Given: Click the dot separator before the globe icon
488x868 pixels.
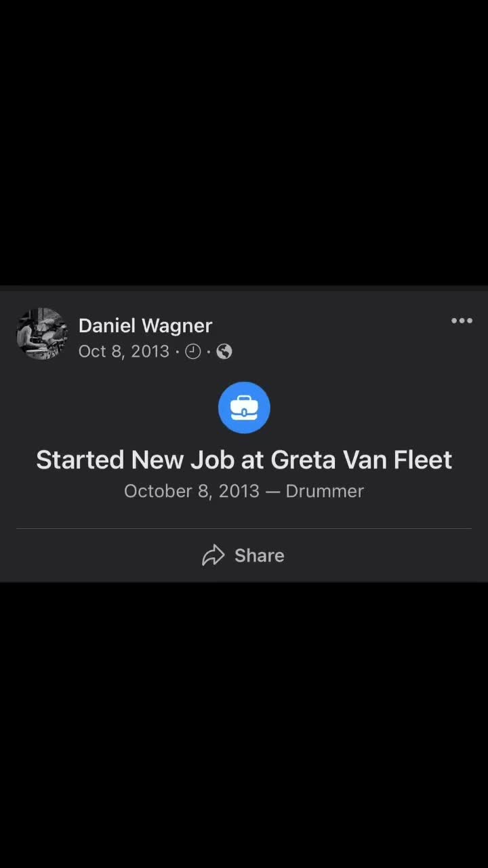Looking at the screenshot, I should (x=209, y=351).
